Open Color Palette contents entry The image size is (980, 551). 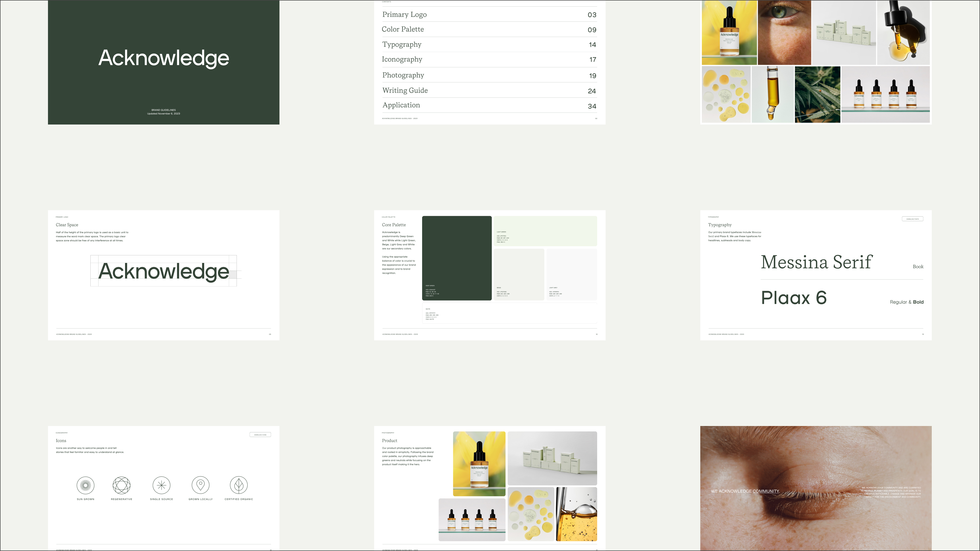coord(403,29)
